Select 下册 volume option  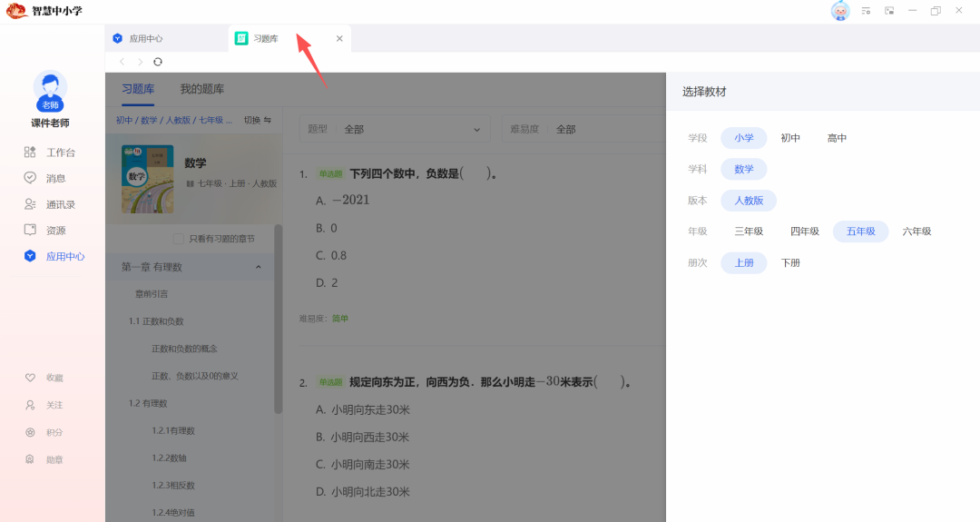click(790, 263)
